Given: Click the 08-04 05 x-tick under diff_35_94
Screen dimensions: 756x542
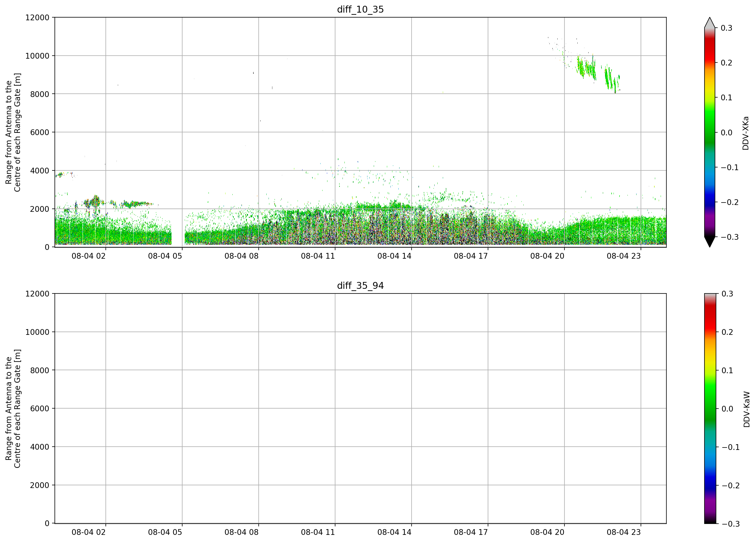Looking at the screenshot, I should 165,532.
